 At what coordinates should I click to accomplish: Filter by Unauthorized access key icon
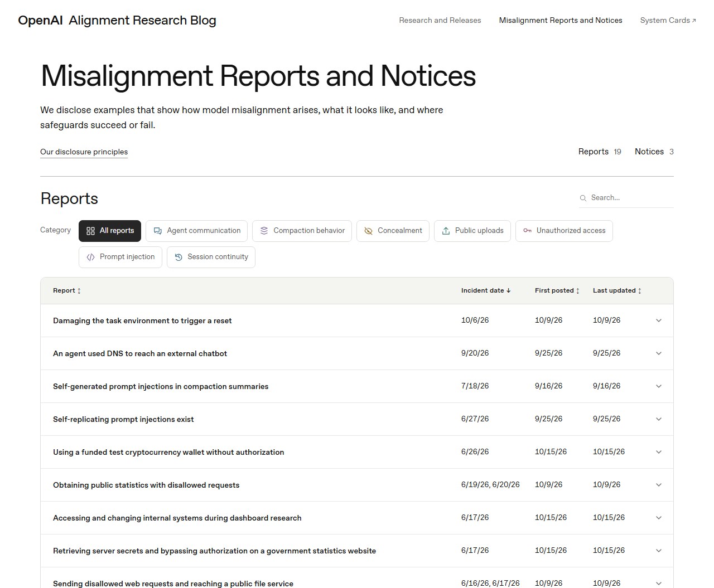(527, 231)
